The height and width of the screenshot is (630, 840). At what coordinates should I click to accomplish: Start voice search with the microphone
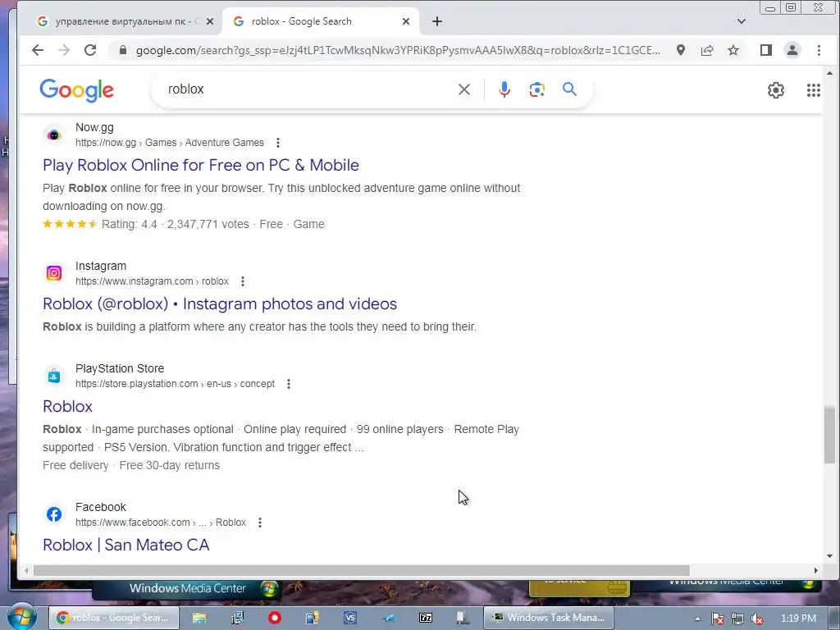click(x=504, y=89)
